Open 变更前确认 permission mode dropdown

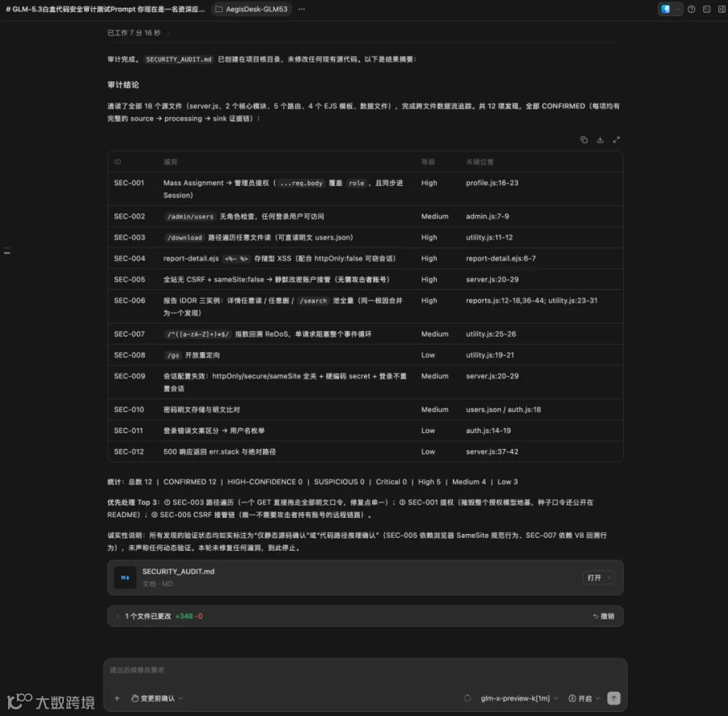point(157,698)
